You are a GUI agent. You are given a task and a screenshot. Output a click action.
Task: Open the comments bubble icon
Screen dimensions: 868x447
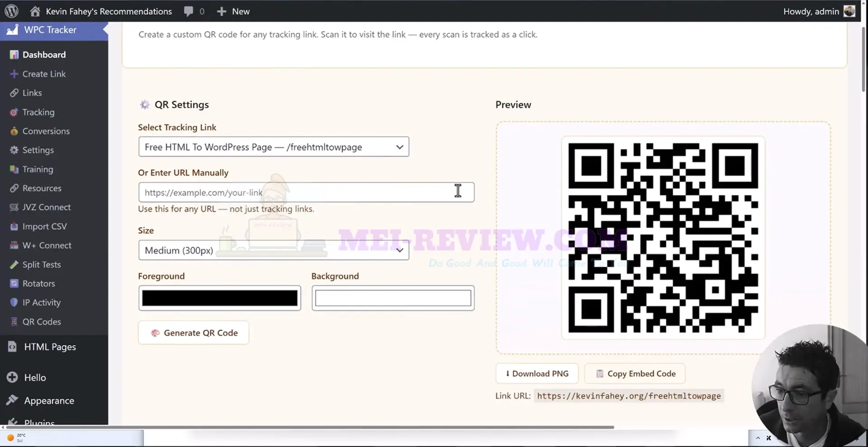pos(189,11)
